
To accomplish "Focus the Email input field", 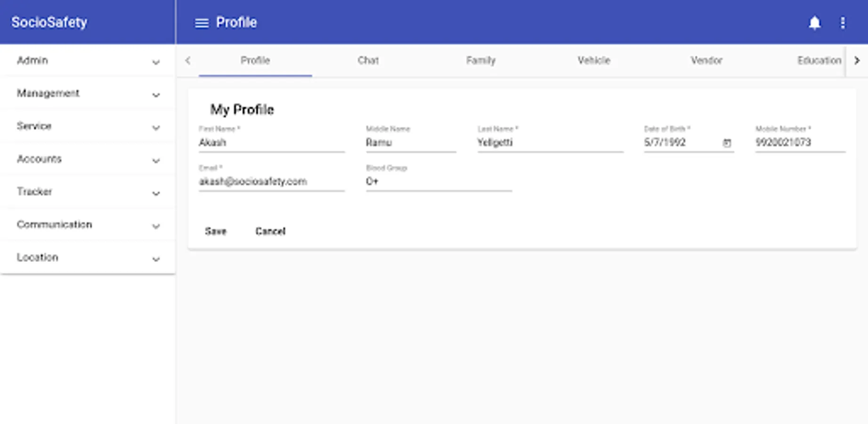I will [x=272, y=181].
